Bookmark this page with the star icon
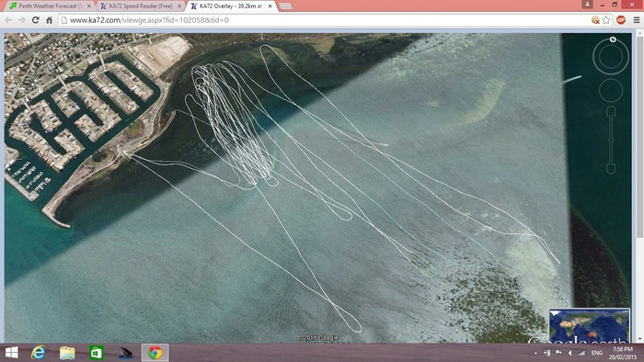644x362 pixels. [606, 20]
